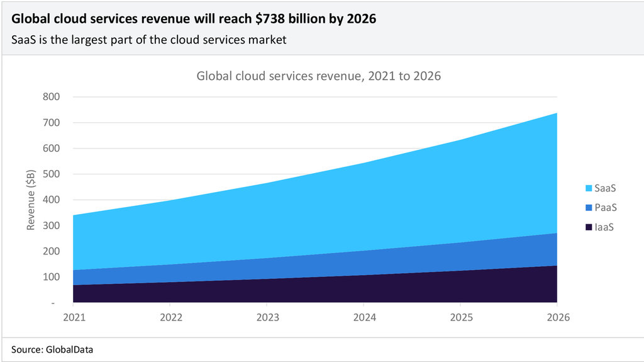
Task: Click the headline about $738 billion by 2026
Action: 194,19
